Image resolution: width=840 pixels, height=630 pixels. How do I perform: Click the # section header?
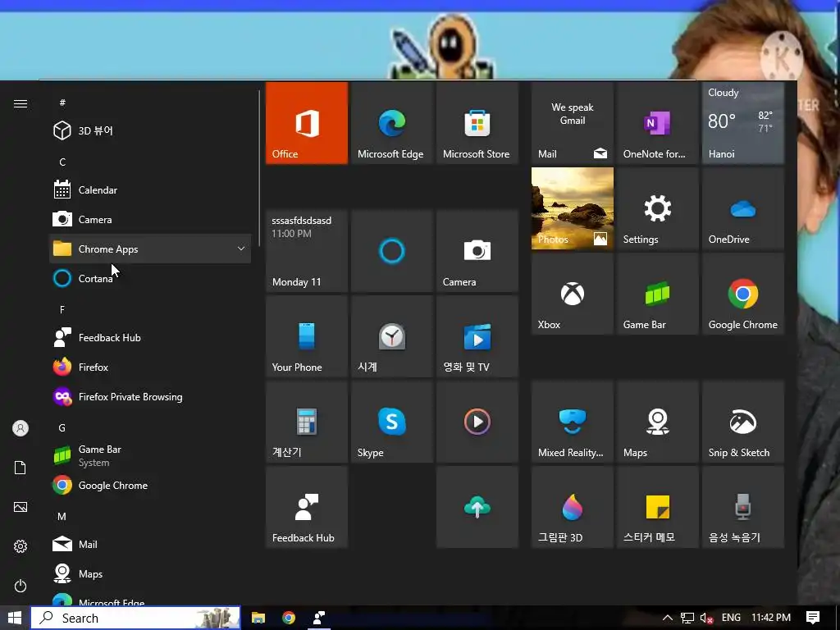click(62, 103)
